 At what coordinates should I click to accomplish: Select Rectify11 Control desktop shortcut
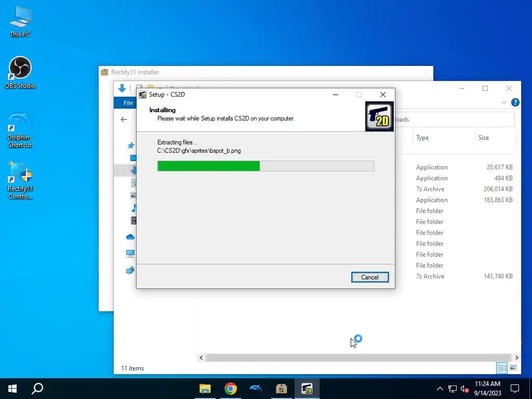pos(20,180)
